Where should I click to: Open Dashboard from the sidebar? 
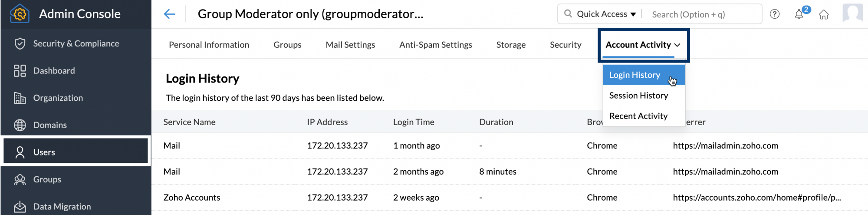pyautogui.click(x=54, y=71)
